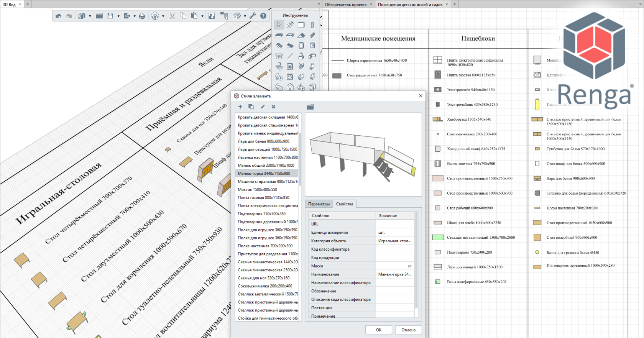
Task: Click the folder icon above the preview
Action: [310, 107]
